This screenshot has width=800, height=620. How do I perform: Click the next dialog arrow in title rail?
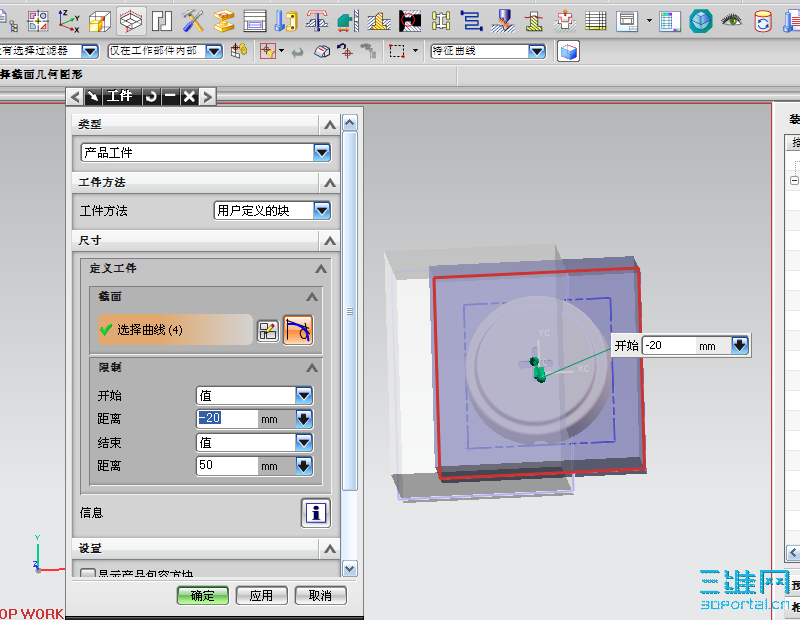207,96
